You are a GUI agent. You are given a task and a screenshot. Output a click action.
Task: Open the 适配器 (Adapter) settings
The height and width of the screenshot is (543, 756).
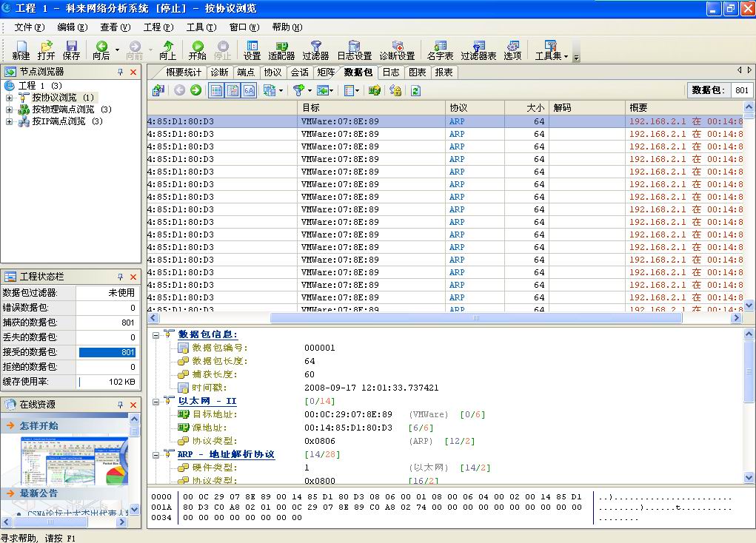click(281, 50)
